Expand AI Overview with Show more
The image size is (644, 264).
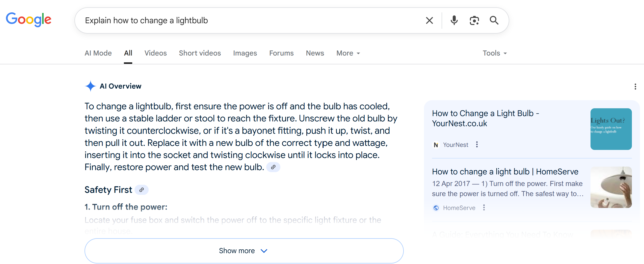tap(244, 251)
